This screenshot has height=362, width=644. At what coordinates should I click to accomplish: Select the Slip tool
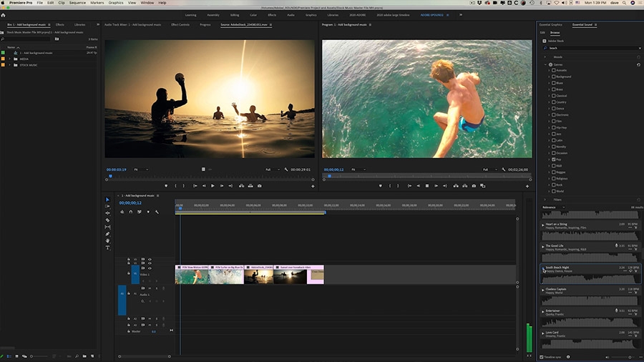pos(107,227)
